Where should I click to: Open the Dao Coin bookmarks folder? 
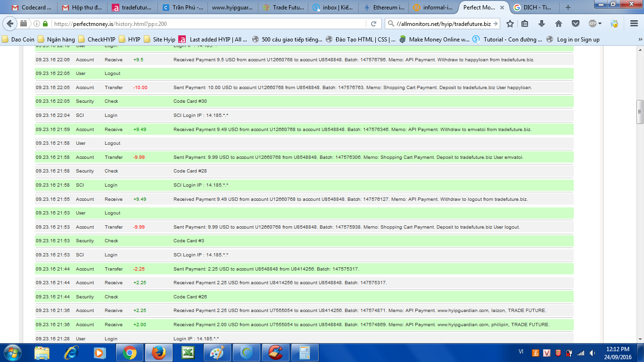point(18,40)
